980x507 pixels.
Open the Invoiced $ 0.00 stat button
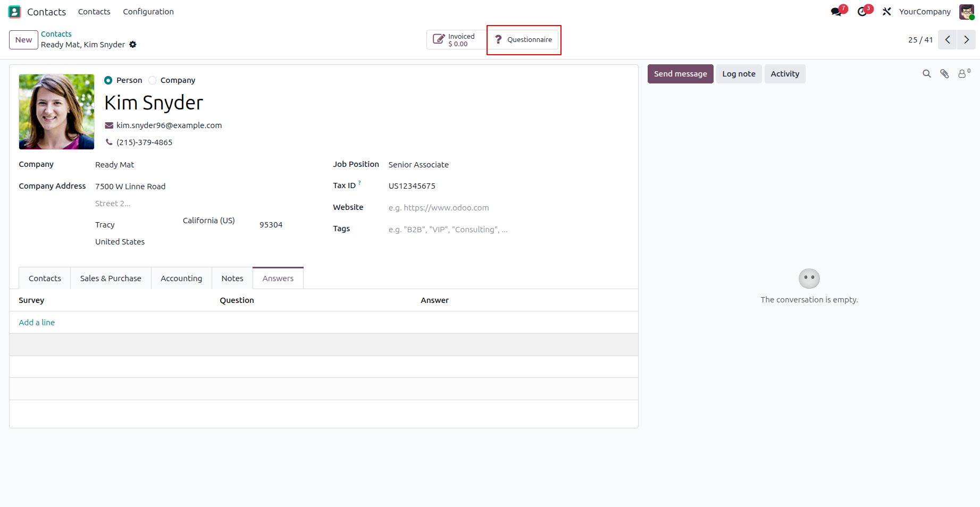point(456,40)
